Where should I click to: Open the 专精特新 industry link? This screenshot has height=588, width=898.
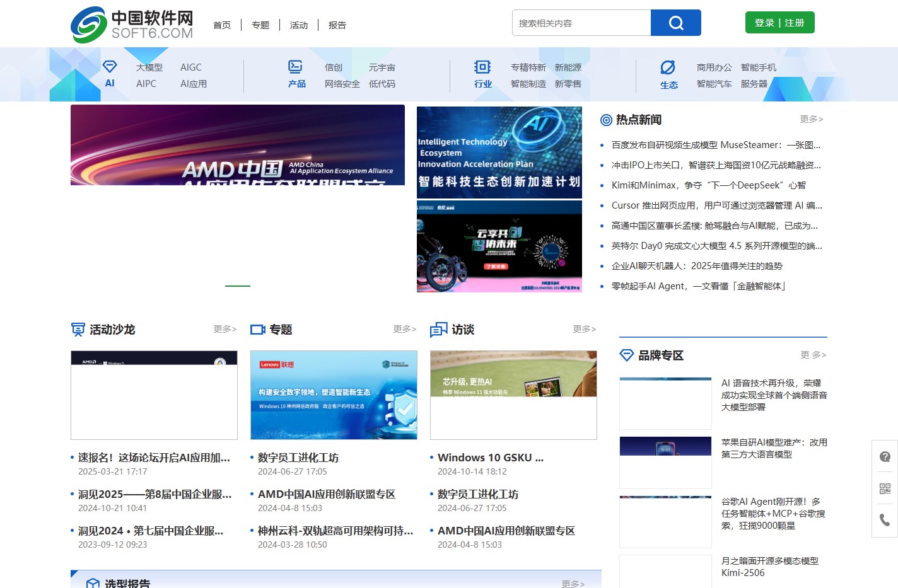528,67
